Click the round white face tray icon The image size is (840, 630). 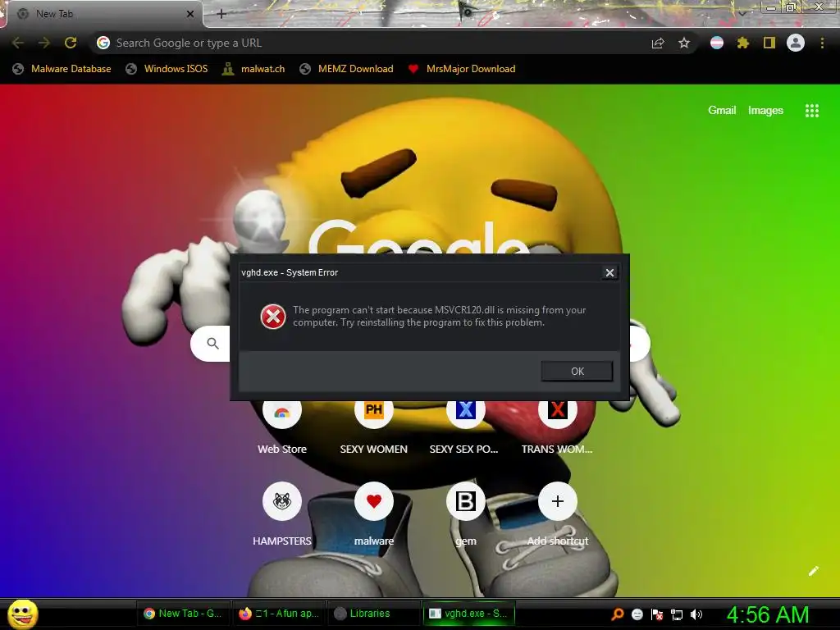tap(637, 614)
